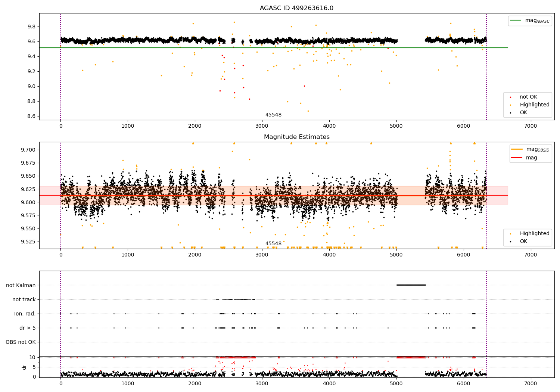Click the 'not Kalman' row label
The height and width of the screenshot is (392, 560).
point(21,286)
